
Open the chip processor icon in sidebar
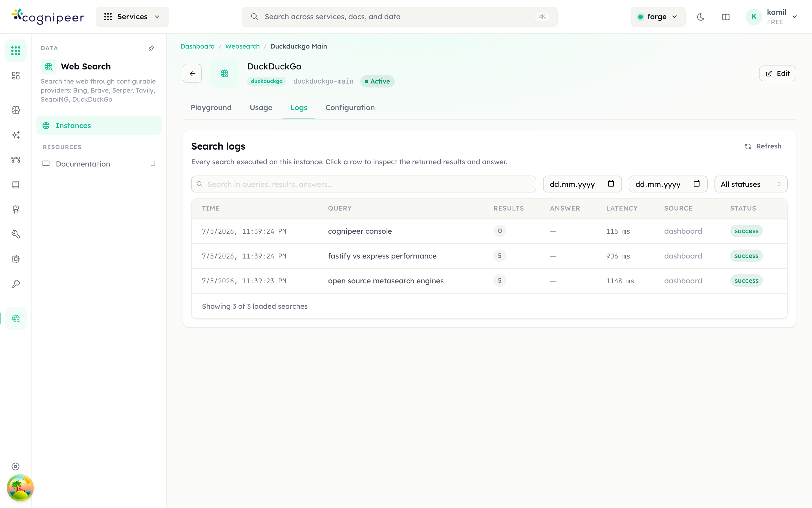coord(16,259)
